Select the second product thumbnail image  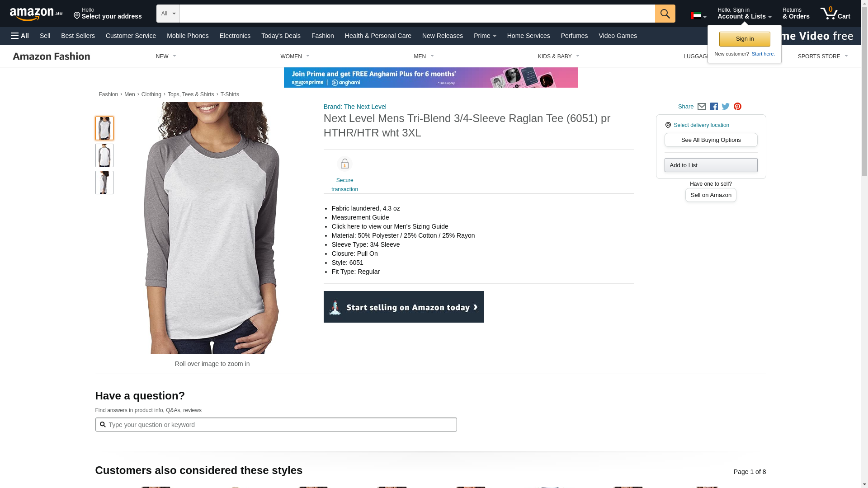tap(104, 155)
